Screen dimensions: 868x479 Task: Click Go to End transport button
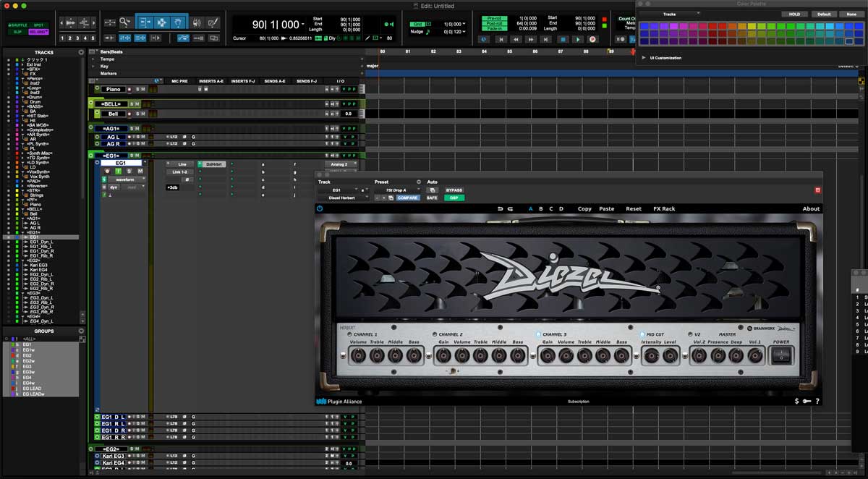click(x=545, y=39)
